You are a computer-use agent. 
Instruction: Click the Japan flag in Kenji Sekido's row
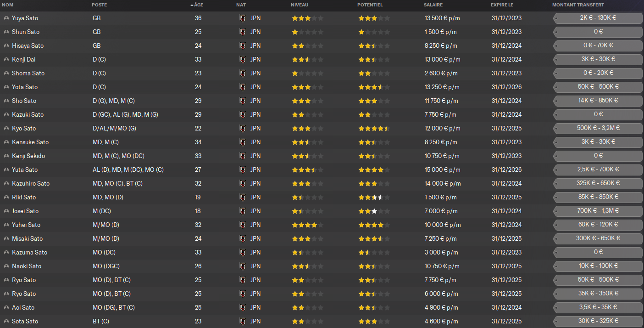[243, 156]
